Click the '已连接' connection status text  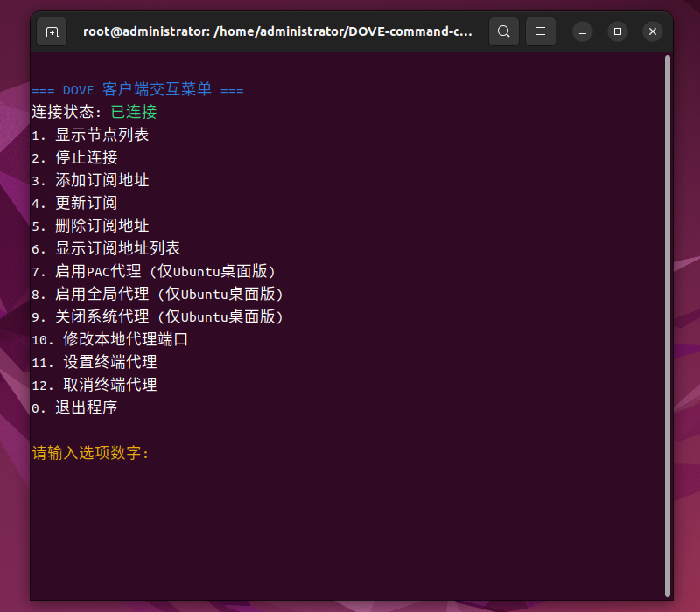coord(134,112)
